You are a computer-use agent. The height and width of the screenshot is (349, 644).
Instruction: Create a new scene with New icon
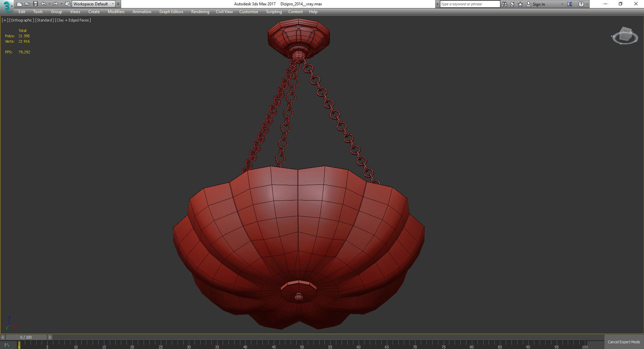19,4
